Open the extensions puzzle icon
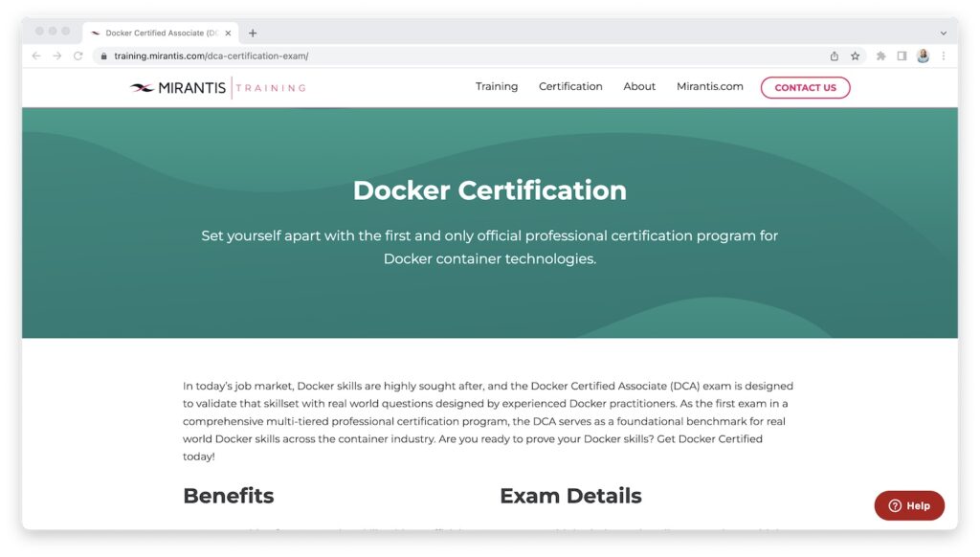Image resolution: width=980 pixels, height=557 pixels. tap(880, 56)
